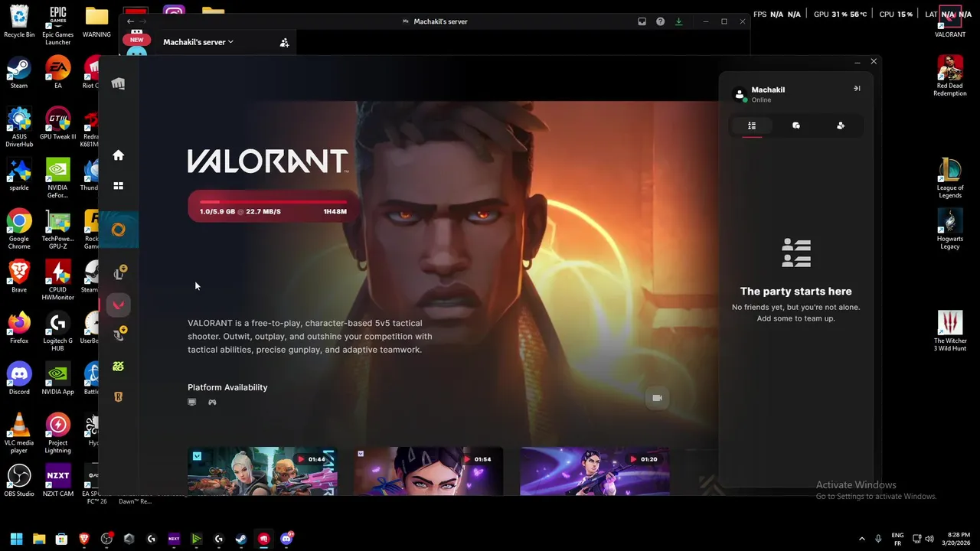This screenshot has width=980, height=551.
Task: Select Project Lightning desktop icon
Action: pos(57,433)
